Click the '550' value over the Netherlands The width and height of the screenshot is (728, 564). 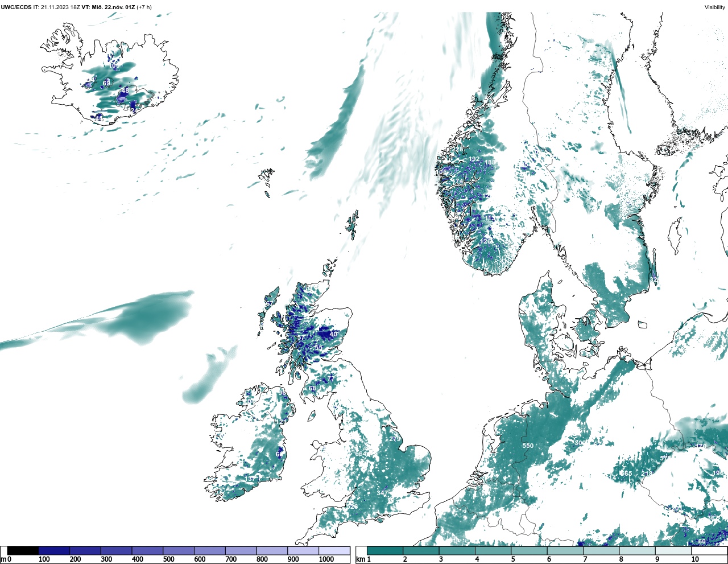coord(528,446)
